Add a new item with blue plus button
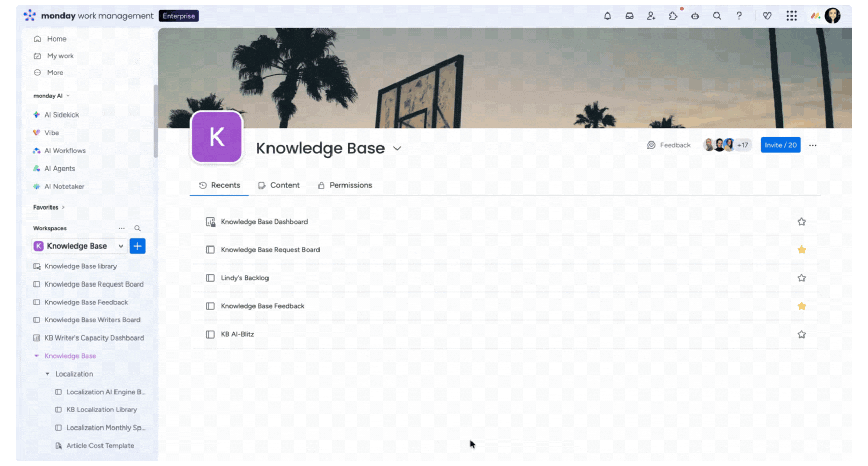This screenshot has width=868, height=466. click(x=137, y=246)
